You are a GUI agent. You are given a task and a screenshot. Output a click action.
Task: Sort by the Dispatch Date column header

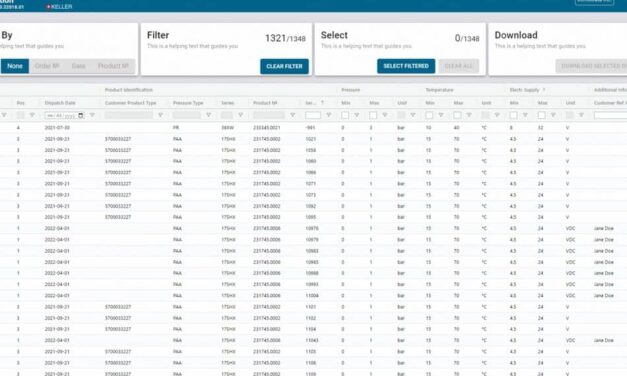[x=60, y=103]
